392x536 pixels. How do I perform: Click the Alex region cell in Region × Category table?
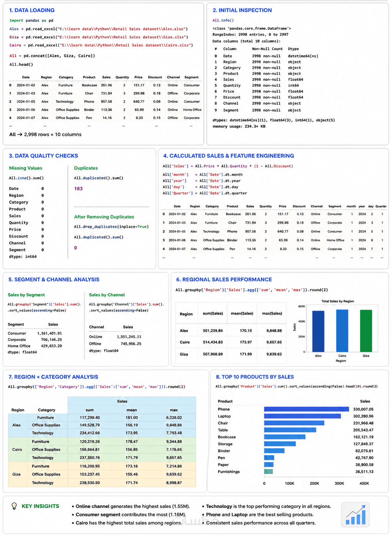[x=16, y=425]
